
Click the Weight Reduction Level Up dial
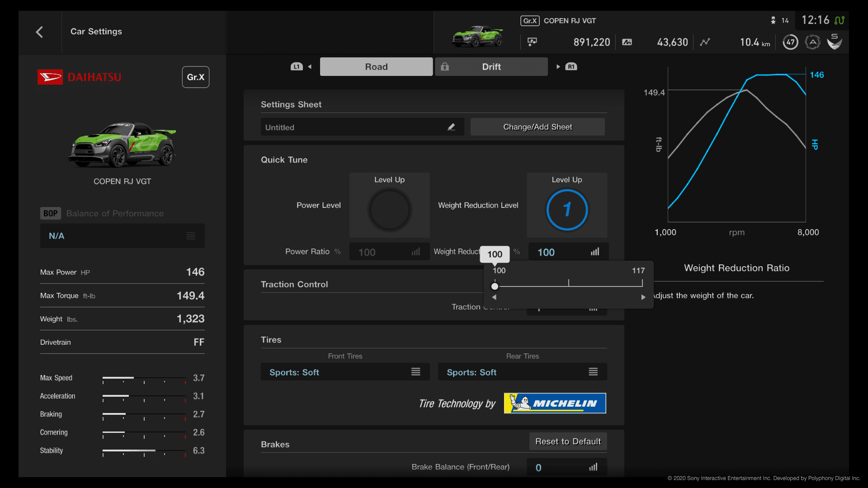567,210
